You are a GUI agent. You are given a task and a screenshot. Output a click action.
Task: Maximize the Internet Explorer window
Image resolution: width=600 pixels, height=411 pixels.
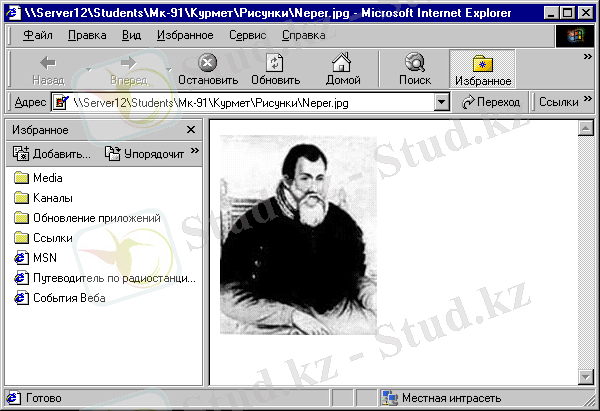pyautogui.click(x=567, y=13)
